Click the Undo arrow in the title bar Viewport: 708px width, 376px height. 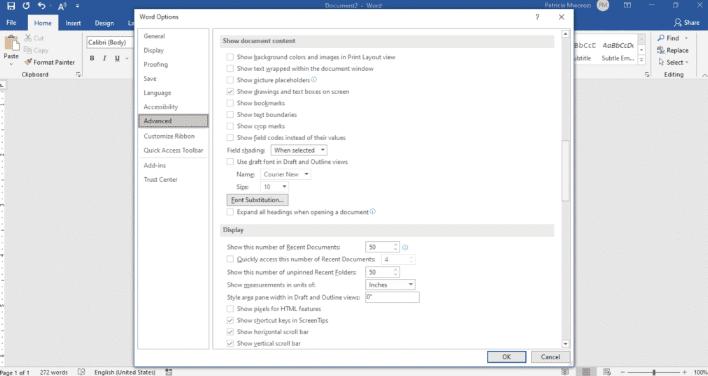coord(42,6)
